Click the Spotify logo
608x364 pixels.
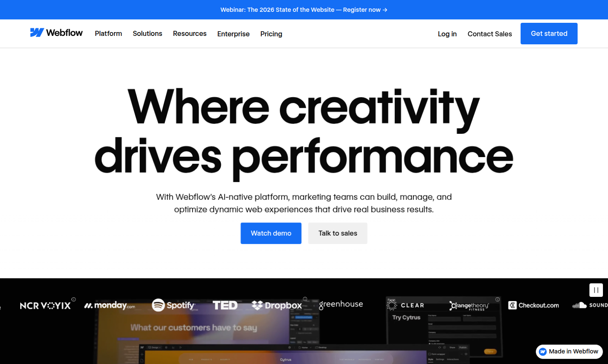(174, 305)
